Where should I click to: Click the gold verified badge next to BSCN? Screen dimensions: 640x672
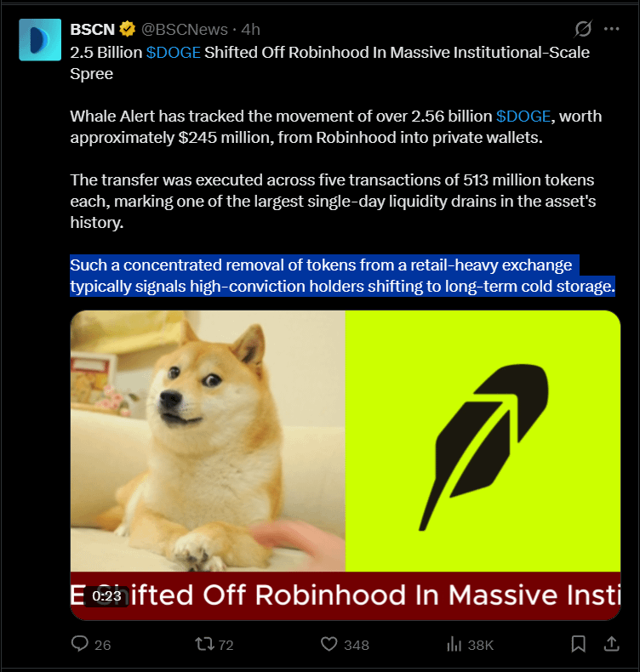(x=128, y=29)
